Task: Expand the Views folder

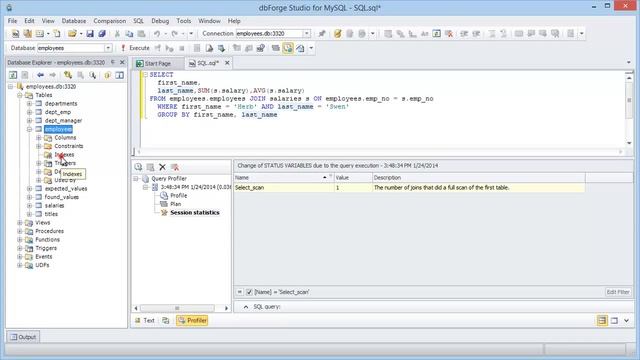Action: coord(20,223)
